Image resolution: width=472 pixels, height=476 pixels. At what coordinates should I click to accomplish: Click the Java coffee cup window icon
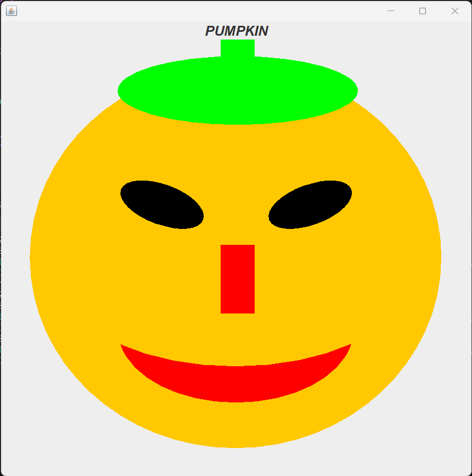[x=11, y=11]
